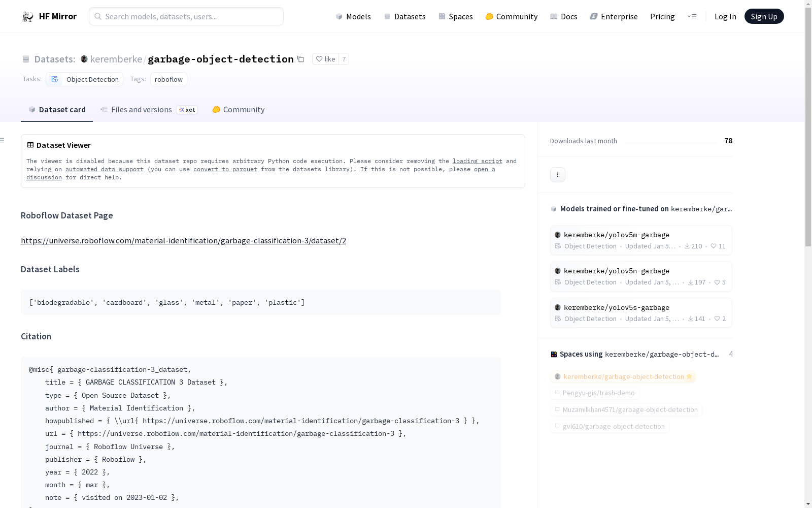Copy dataset name with the copy icon
Screen dimensions: 812x508
[300, 59]
